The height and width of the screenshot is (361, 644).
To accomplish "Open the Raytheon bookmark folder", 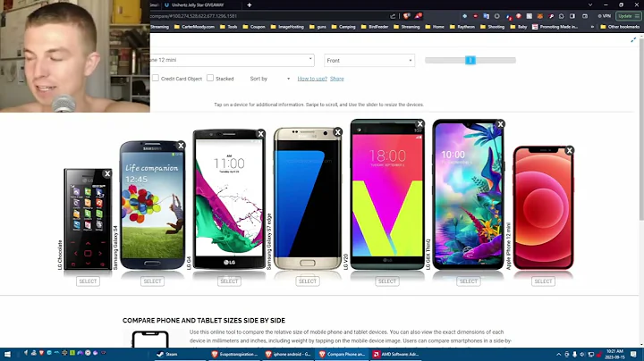I will tap(462, 27).
